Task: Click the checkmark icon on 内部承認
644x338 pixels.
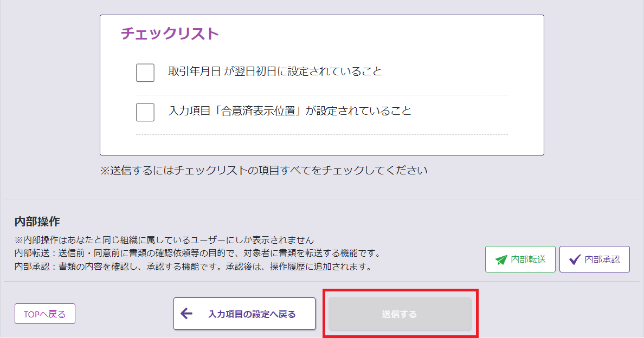Action: click(575, 259)
